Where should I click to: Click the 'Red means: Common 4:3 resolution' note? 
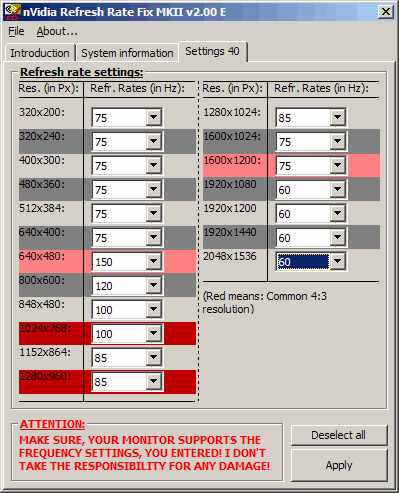[x=265, y=303]
